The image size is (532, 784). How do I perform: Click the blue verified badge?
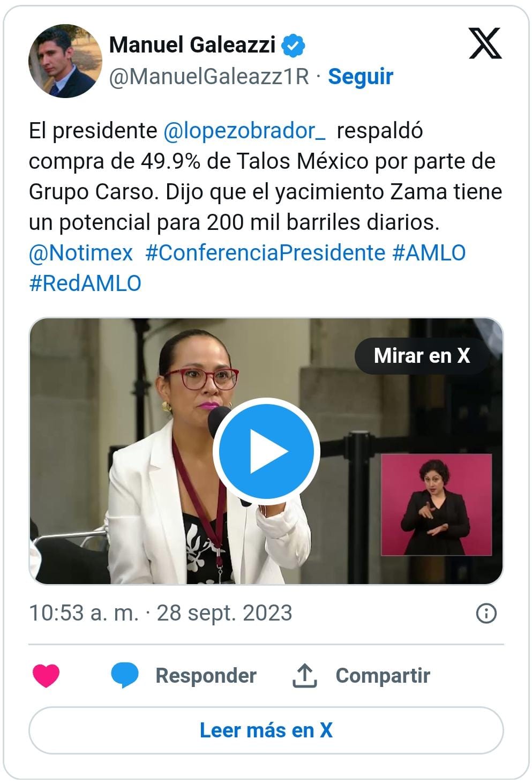pyautogui.click(x=294, y=46)
